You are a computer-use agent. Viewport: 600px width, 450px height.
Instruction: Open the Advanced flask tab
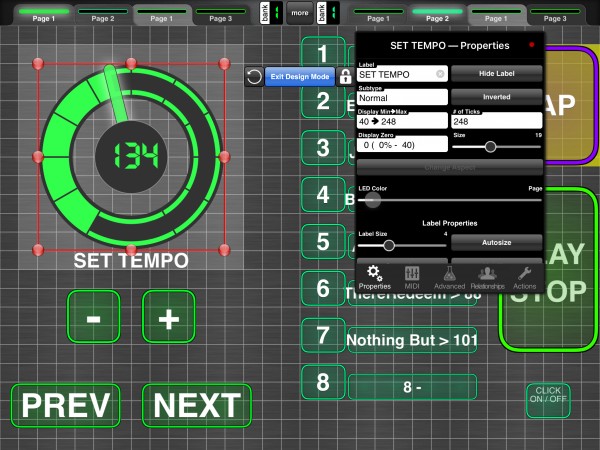tap(449, 277)
